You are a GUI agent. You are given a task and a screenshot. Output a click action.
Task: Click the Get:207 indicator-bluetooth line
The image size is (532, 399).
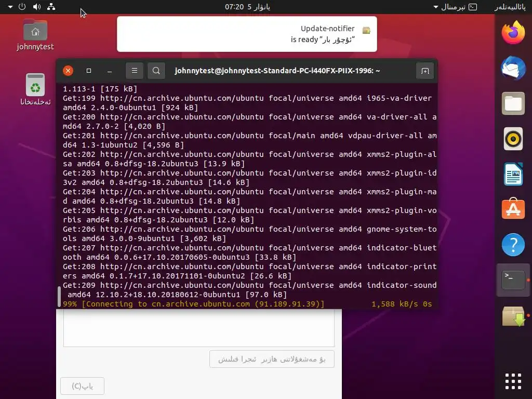pyautogui.click(x=250, y=252)
